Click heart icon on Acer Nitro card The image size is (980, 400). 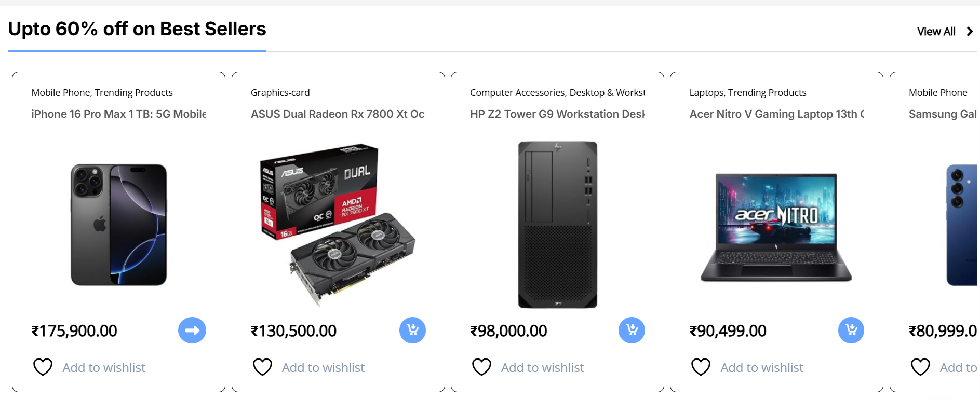[x=701, y=367]
